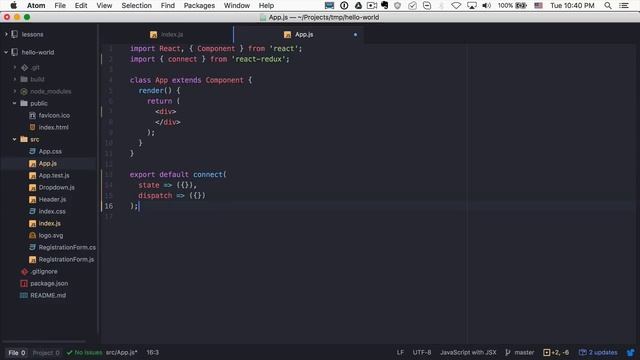The image size is (640, 360).
Task: Open the volume menu bar icon
Action: pos(487,5)
